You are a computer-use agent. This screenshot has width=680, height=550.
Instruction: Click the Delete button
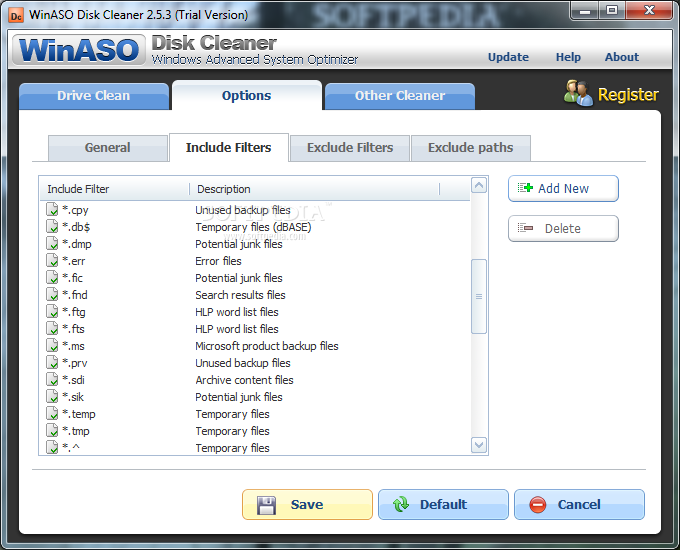tap(563, 229)
